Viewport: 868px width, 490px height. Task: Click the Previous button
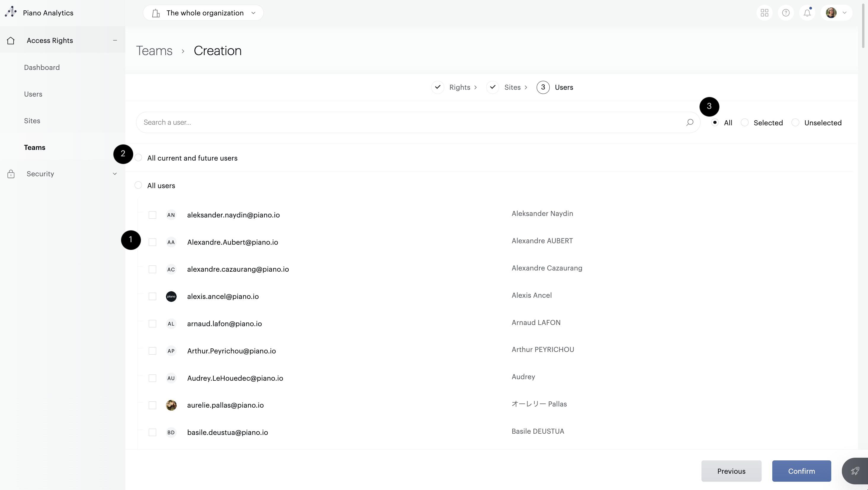(x=731, y=471)
